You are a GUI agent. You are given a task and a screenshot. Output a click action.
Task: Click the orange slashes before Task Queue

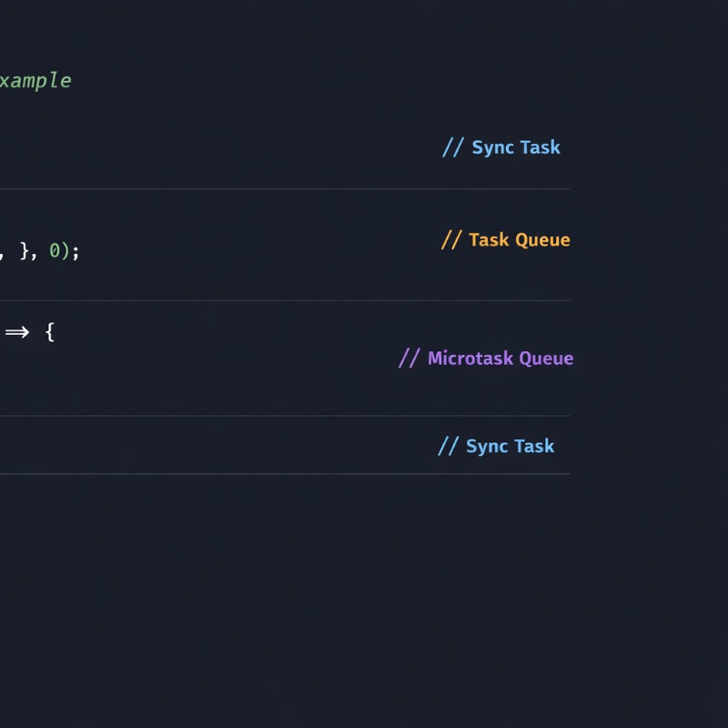[451, 240]
